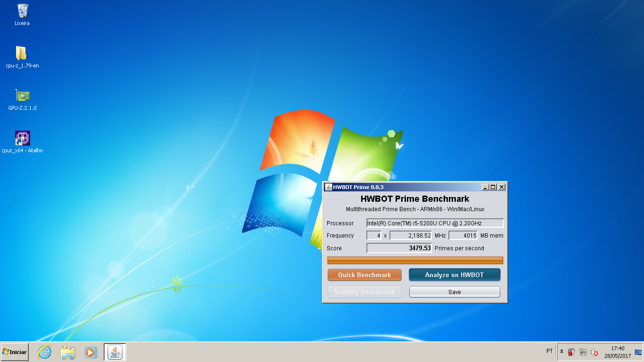Screen dimensions: 644x362
Task: Click the Java HWBOT Prime taskbar button
Action: point(115,352)
